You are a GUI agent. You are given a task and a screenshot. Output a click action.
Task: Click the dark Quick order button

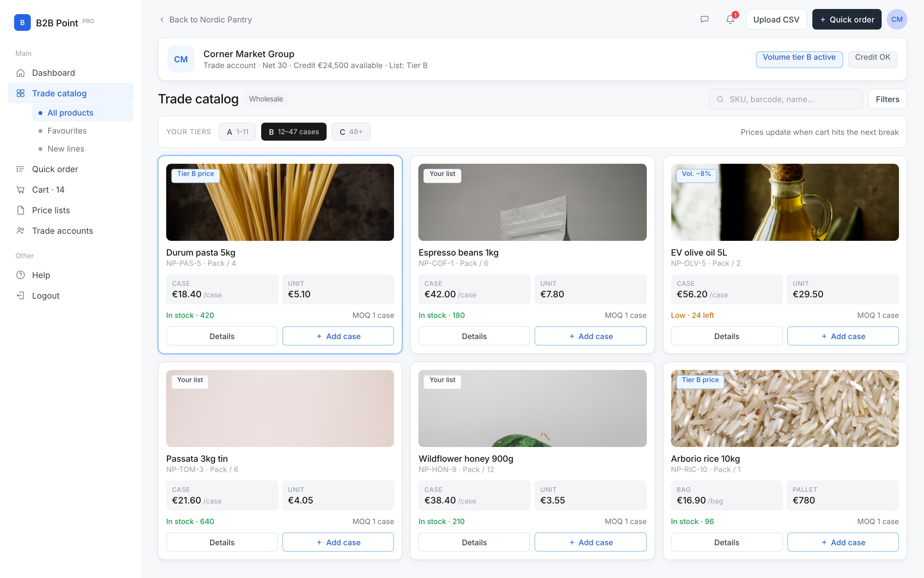point(846,20)
